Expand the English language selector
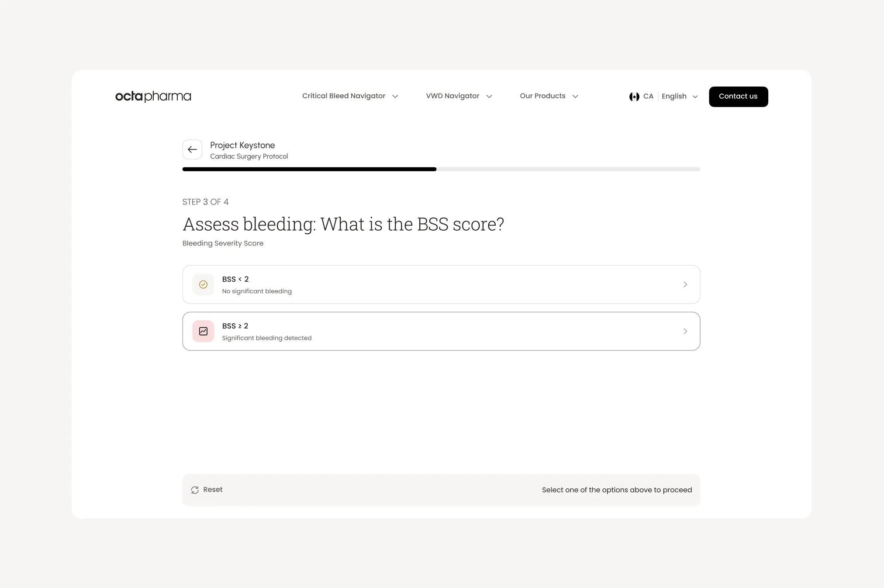Screen dimensions: 884x588 pyautogui.click(x=680, y=97)
